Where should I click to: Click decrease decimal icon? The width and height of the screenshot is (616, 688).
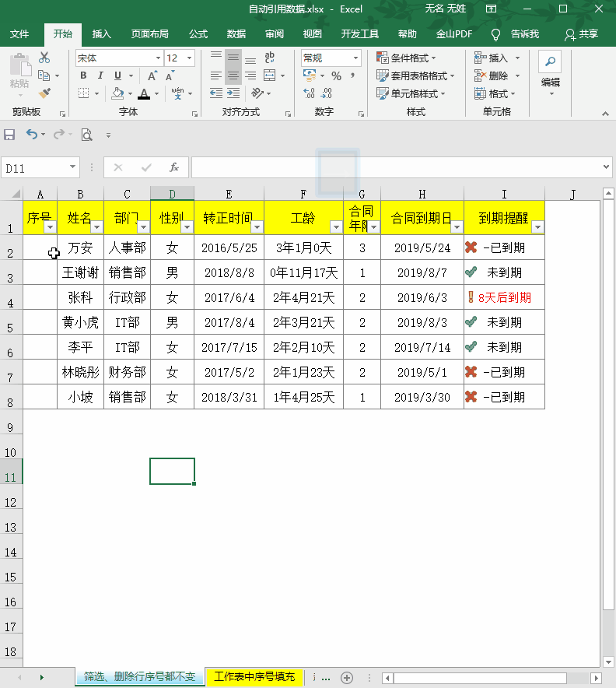327,93
